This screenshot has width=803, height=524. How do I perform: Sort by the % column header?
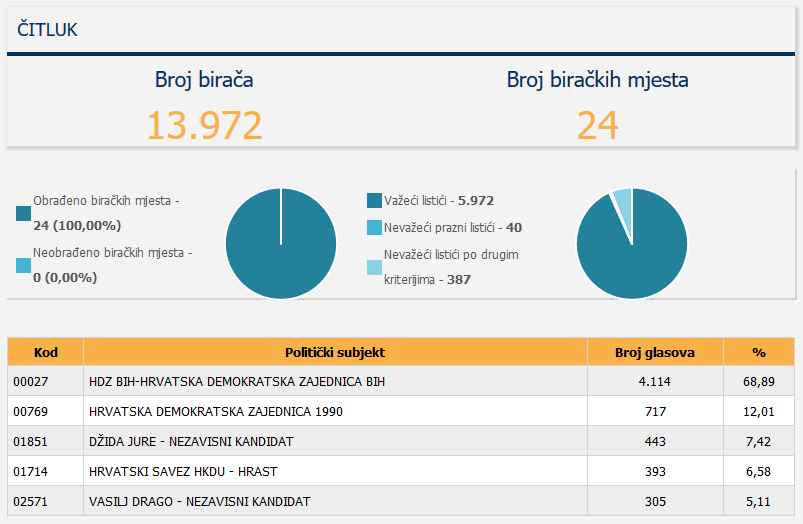[x=759, y=352]
